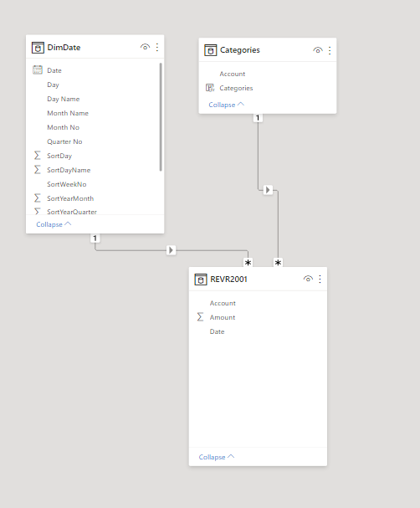
Task: Click sigma icon next to SortYearMonth
Action: (x=38, y=198)
